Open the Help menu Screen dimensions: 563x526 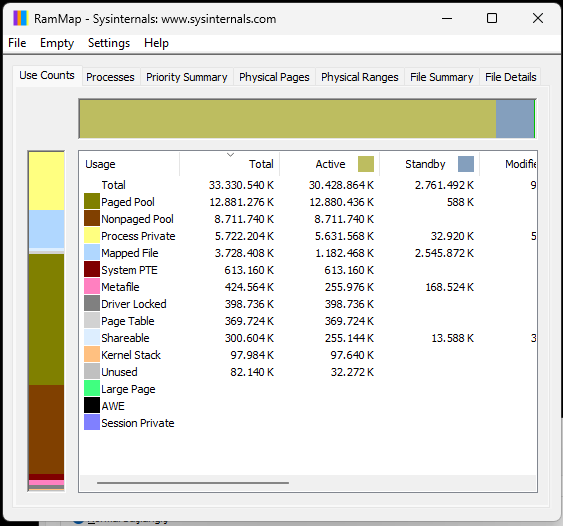click(x=156, y=43)
